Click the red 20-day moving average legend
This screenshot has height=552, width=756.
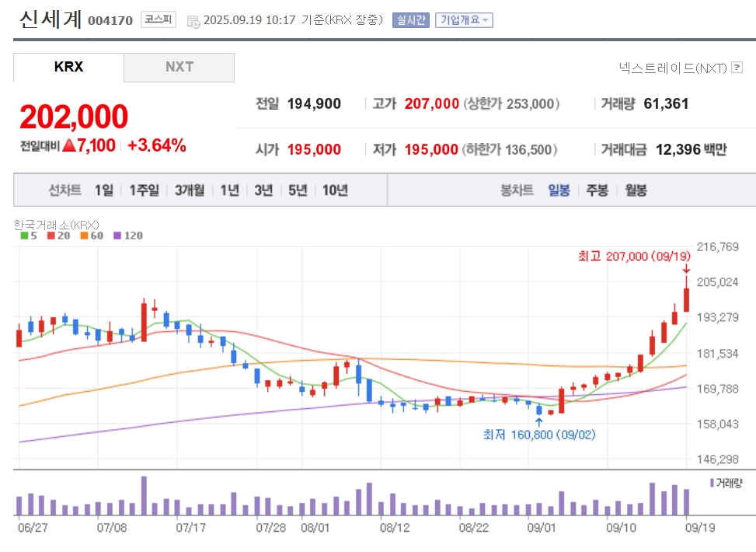tap(58, 236)
